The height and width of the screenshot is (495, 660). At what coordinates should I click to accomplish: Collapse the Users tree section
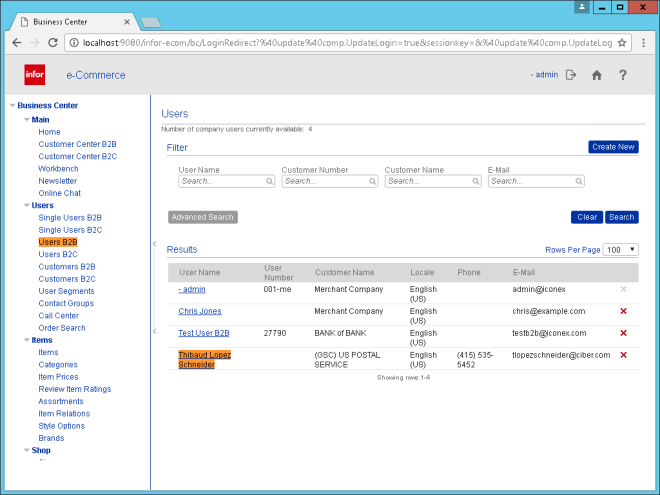click(x=26, y=205)
